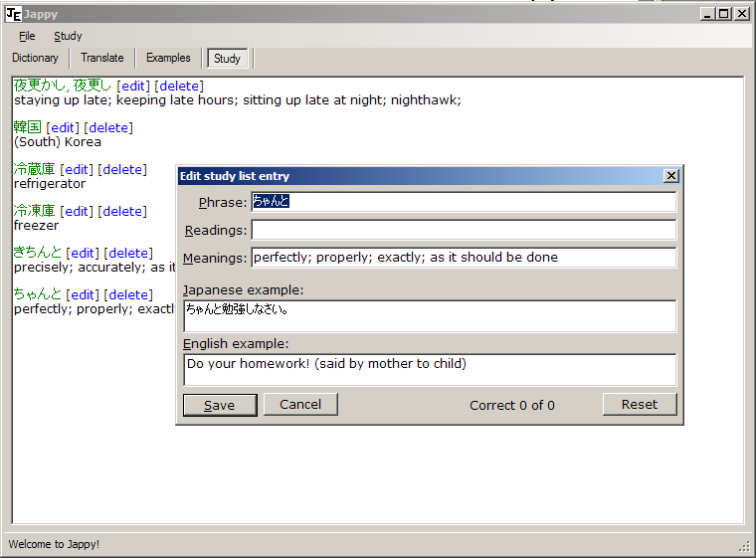The width and height of the screenshot is (756, 558).
Task: Edit the 韓国 study entry
Action: coord(63,127)
